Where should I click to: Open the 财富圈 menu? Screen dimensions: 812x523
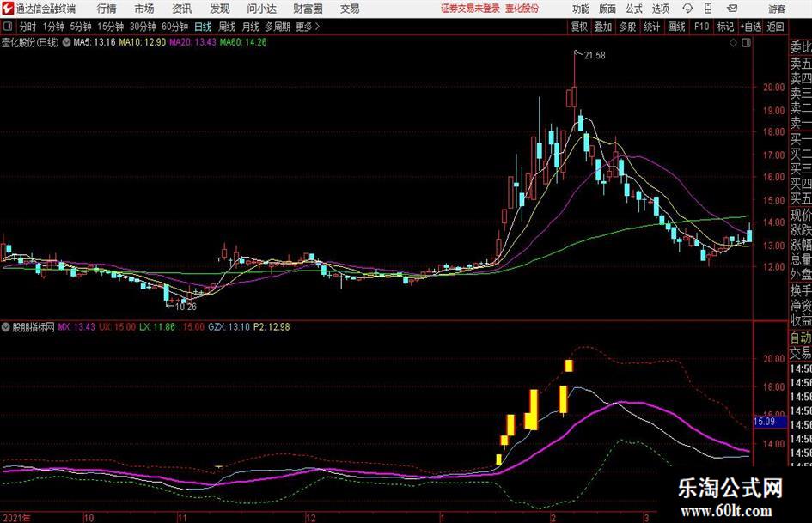pyautogui.click(x=308, y=9)
